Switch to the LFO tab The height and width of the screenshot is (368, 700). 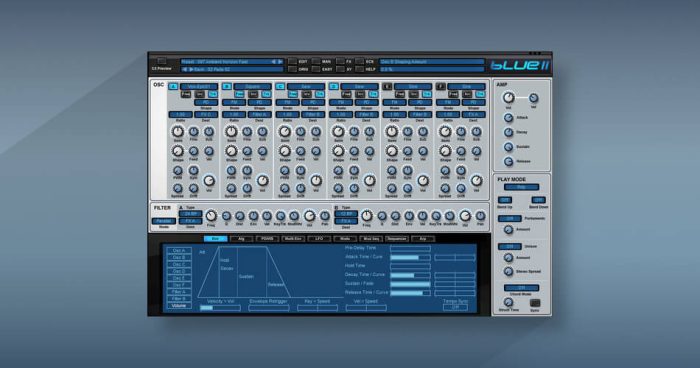click(319, 239)
